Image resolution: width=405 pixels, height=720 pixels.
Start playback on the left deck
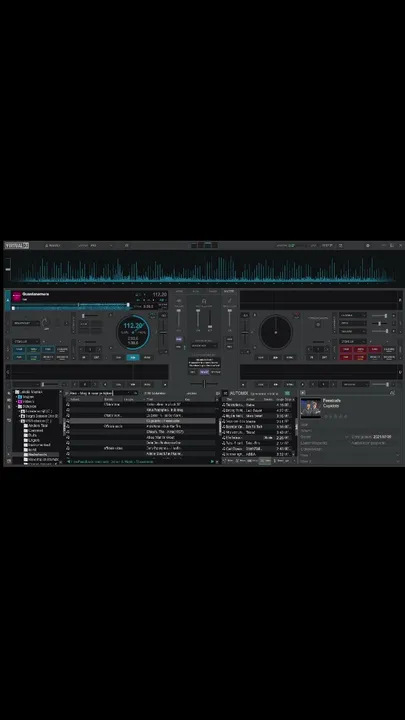click(133, 357)
